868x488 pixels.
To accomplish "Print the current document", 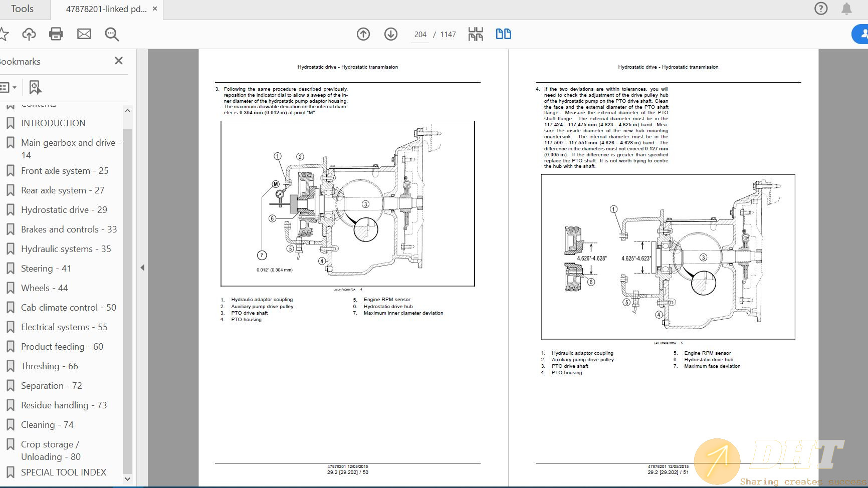I will pos(56,34).
